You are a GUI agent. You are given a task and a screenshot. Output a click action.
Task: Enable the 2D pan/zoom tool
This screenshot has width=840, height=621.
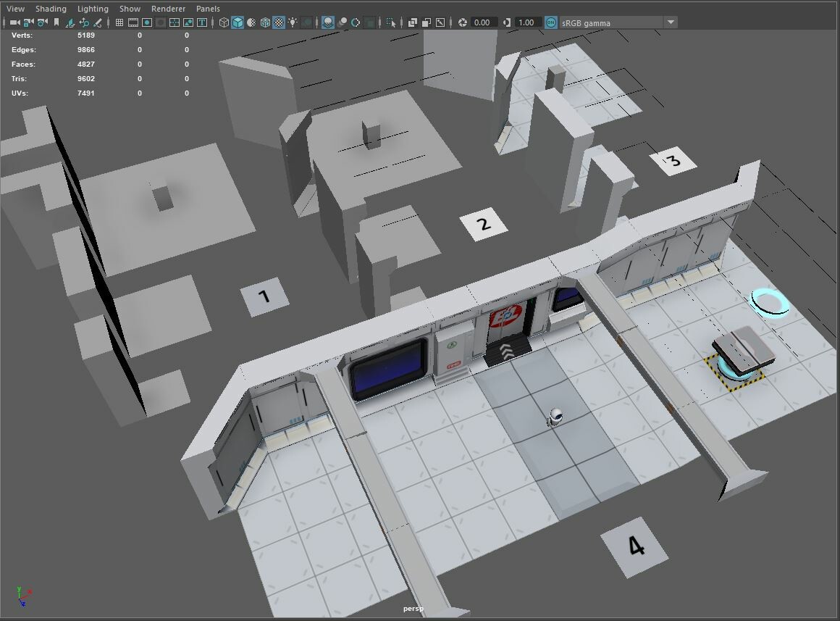[85, 22]
